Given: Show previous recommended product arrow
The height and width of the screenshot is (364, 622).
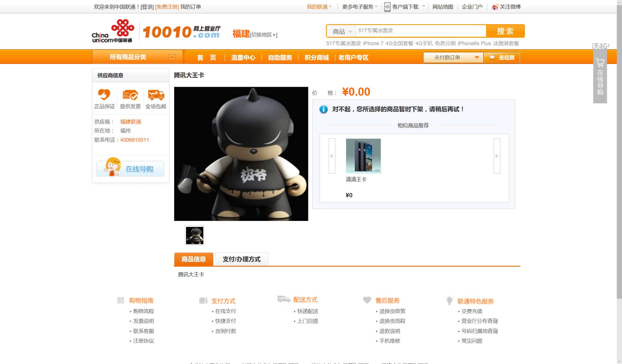Looking at the screenshot, I should tap(332, 156).
